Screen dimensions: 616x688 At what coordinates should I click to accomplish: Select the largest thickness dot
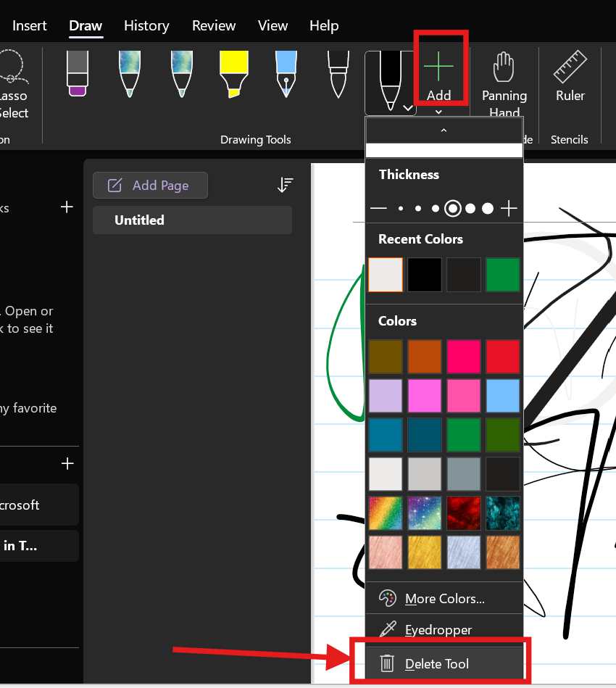click(x=488, y=208)
